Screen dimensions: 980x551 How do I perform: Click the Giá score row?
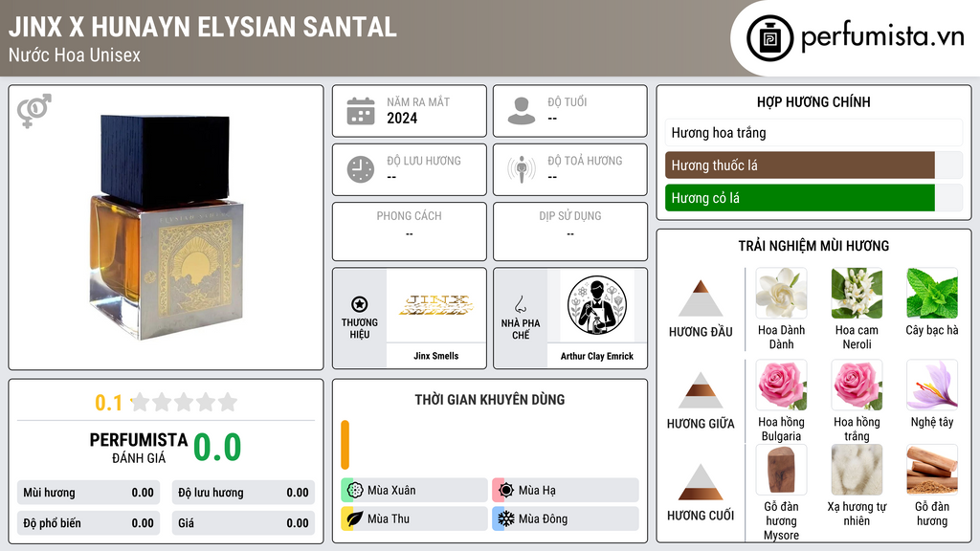pyautogui.click(x=243, y=523)
